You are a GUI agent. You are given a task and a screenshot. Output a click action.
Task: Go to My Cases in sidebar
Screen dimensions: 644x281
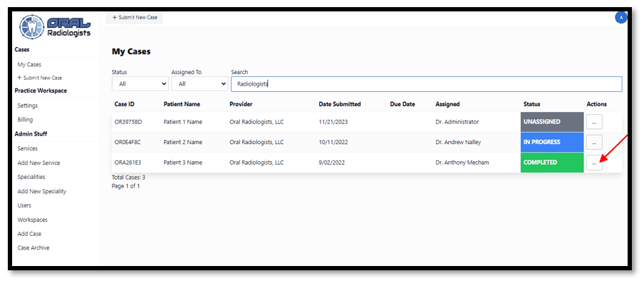point(29,65)
